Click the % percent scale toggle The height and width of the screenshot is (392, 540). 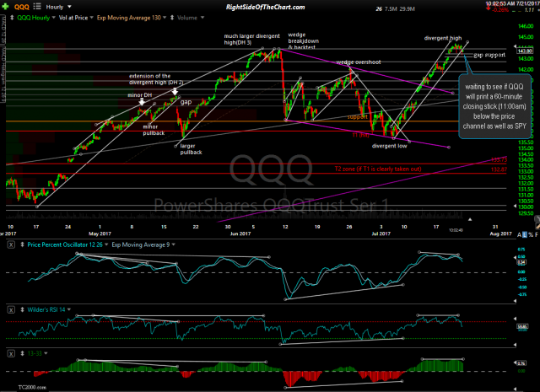[531, 234]
